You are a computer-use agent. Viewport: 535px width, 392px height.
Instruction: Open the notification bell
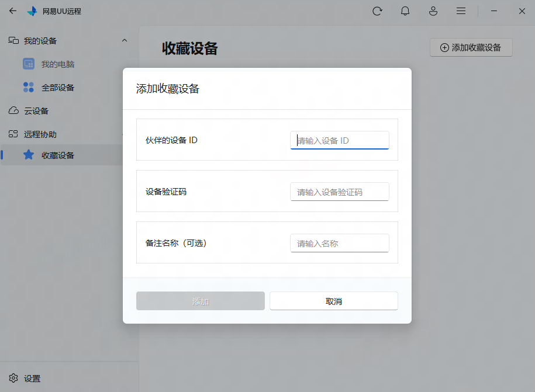click(405, 11)
